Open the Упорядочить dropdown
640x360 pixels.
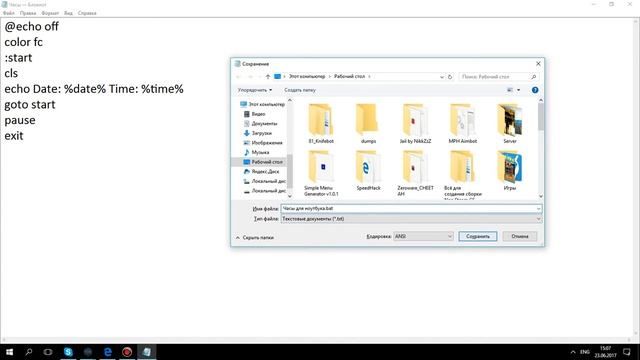[x=255, y=90]
